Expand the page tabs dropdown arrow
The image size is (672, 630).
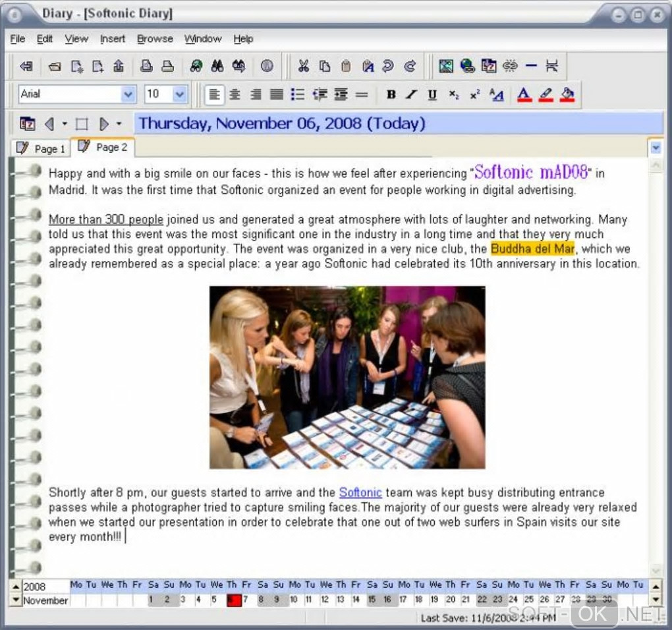point(656,148)
